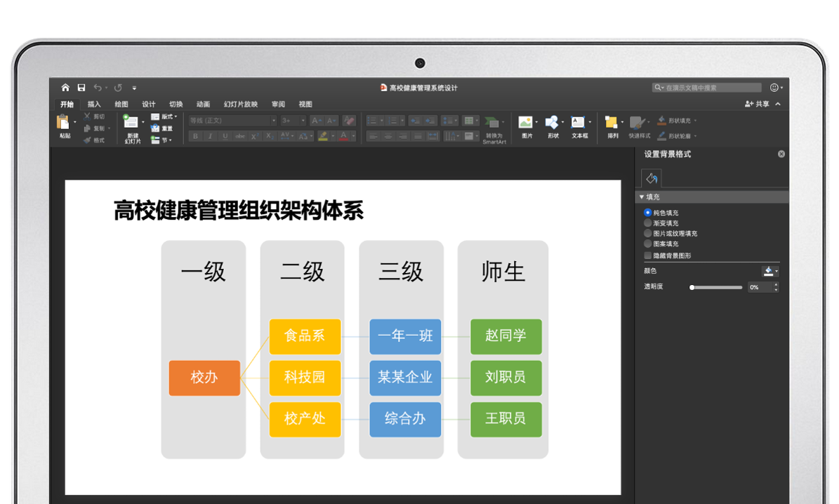
Task: Save the presentation with the floppy disk icon
Action: 81,87
